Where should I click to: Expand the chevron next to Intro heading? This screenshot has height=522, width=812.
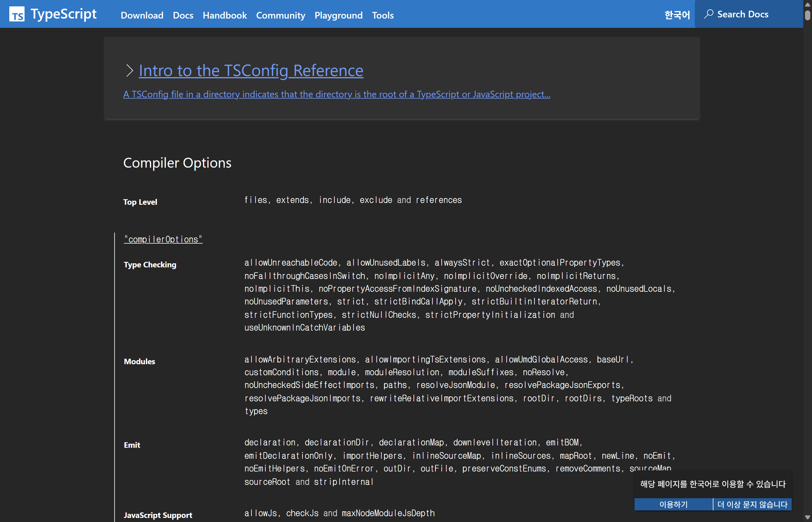(x=129, y=70)
